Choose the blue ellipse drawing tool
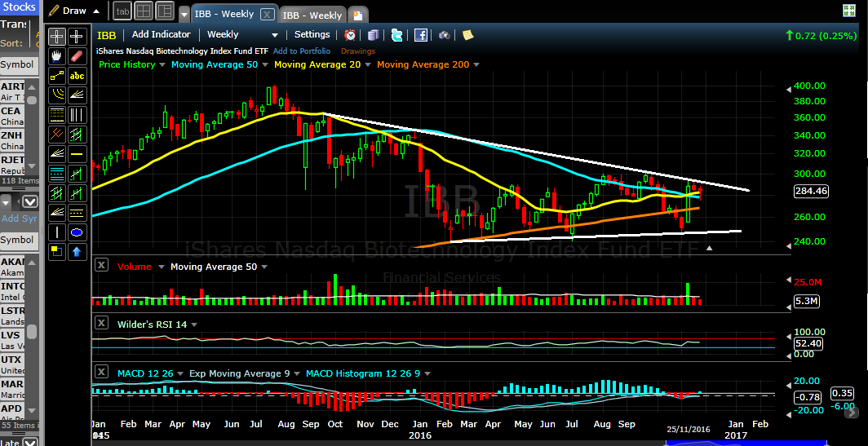 77,232
